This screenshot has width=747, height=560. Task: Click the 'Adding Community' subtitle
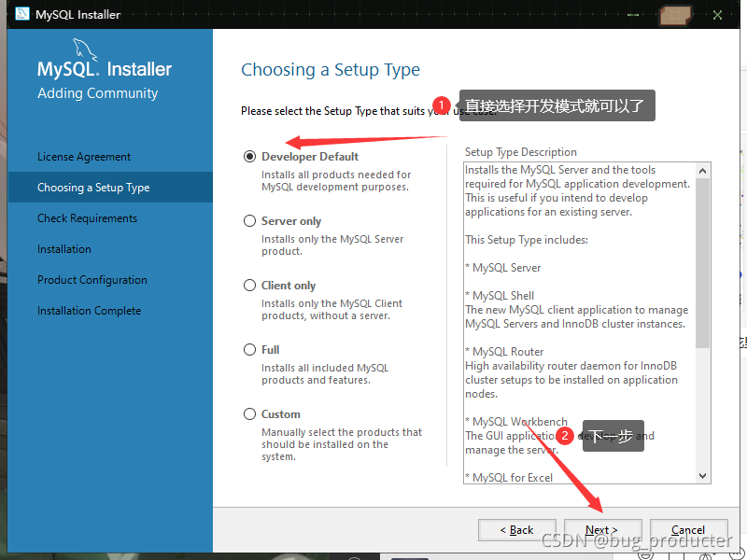98,93
